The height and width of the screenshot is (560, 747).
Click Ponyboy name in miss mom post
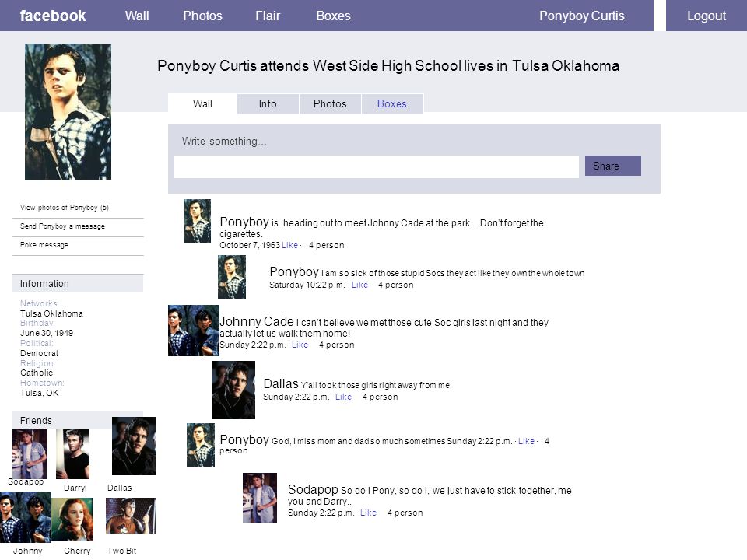[x=244, y=439]
